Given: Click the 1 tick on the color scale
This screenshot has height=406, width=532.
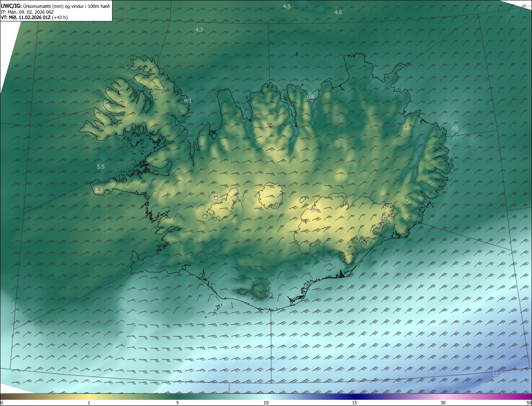Looking at the screenshot, I should pyautogui.click(x=89, y=403).
